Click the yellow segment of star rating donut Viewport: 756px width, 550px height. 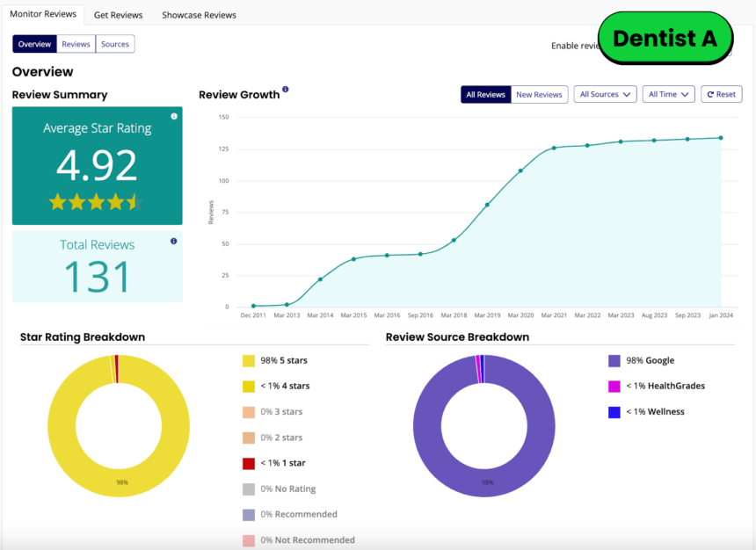(62, 426)
